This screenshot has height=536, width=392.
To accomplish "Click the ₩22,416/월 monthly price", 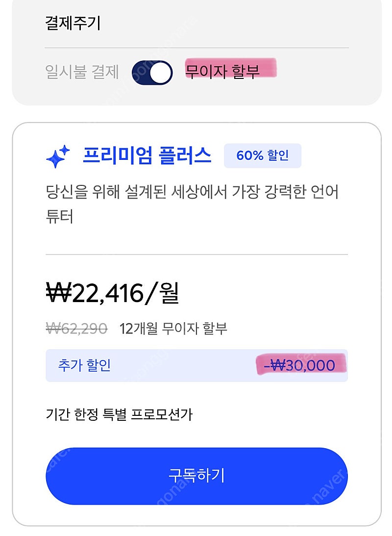I will point(112,293).
